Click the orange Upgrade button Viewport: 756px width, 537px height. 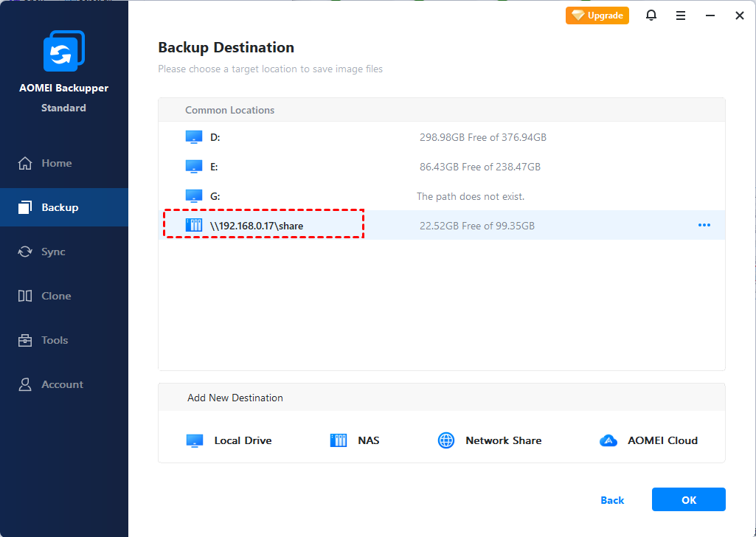tap(597, 15)
